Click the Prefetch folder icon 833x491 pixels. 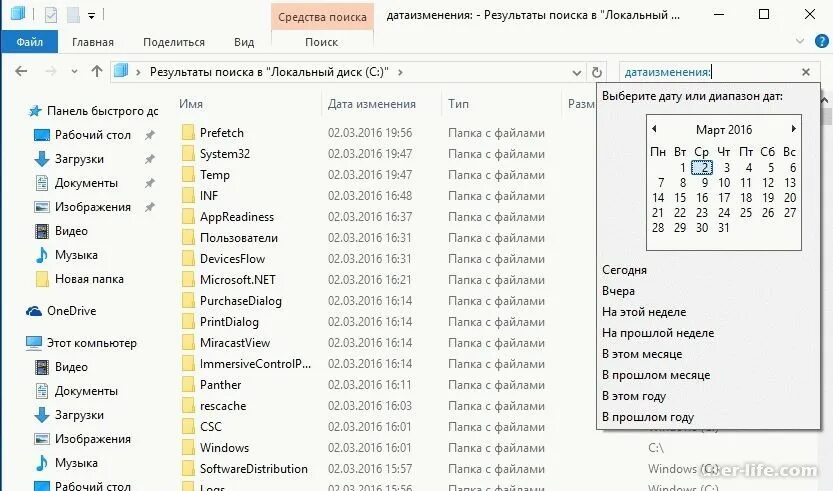pyautogui.click(x=188, y=132)
